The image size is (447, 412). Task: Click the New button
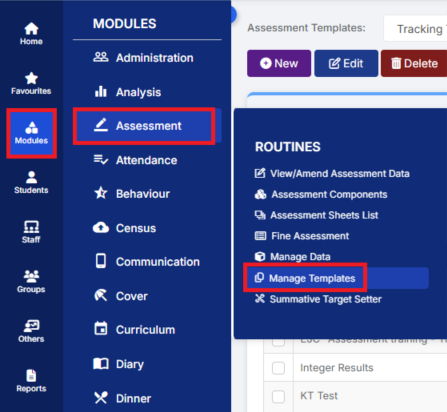point(279,64)
